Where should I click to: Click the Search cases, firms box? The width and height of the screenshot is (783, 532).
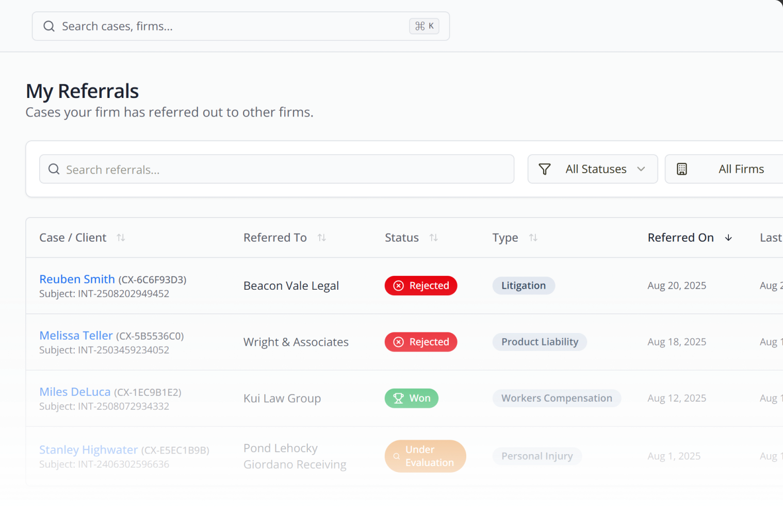click(x=232, y=26)
